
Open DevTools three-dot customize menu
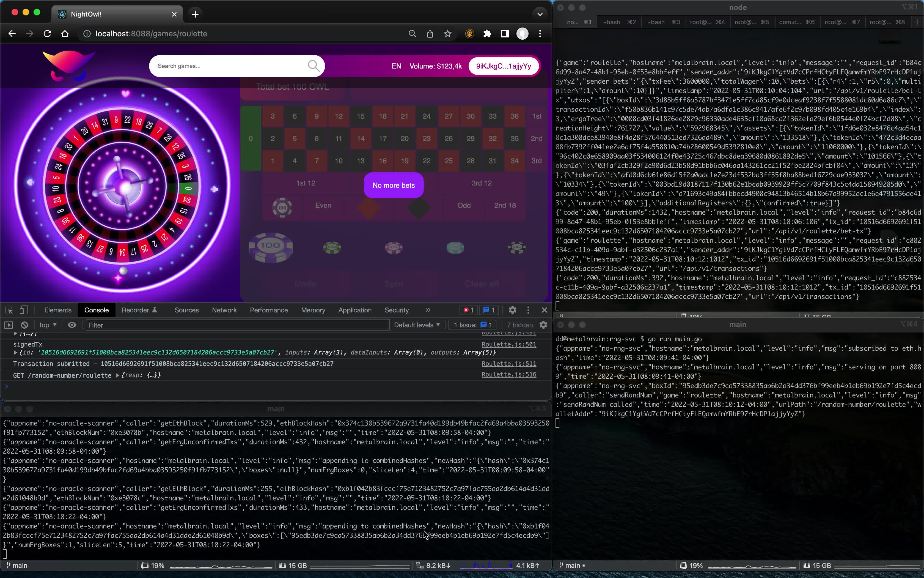click(x=528, y=310)
